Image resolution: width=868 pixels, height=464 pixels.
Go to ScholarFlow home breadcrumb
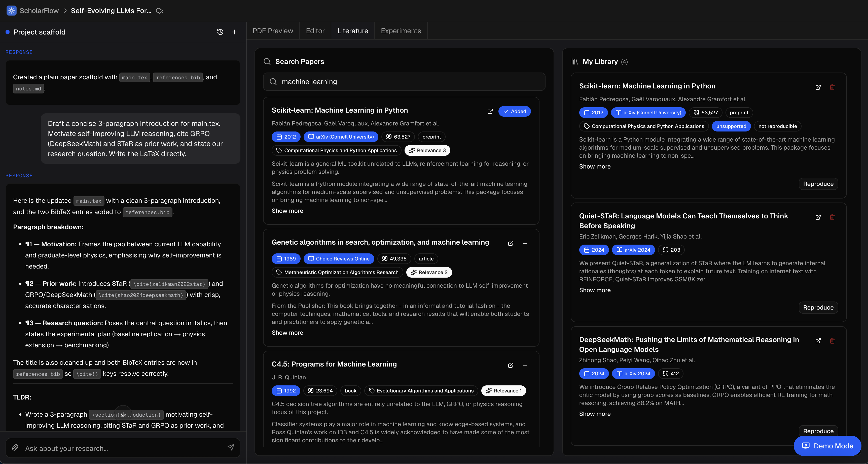coord(39,11)
